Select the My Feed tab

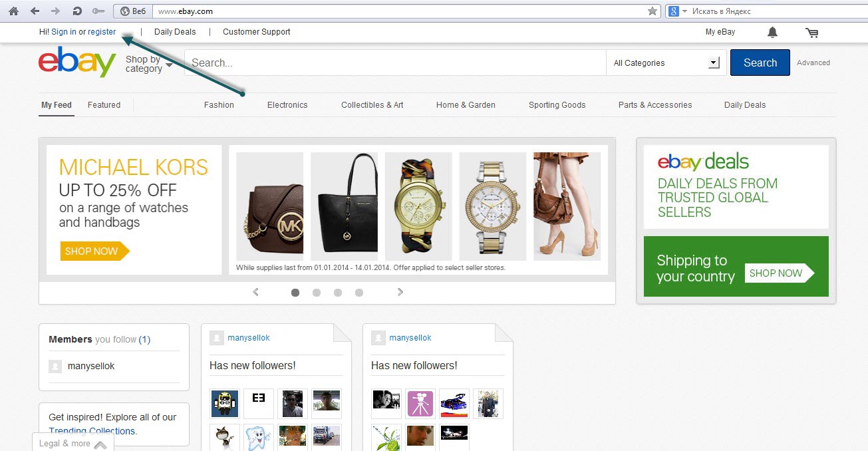[x=57, y=105]
